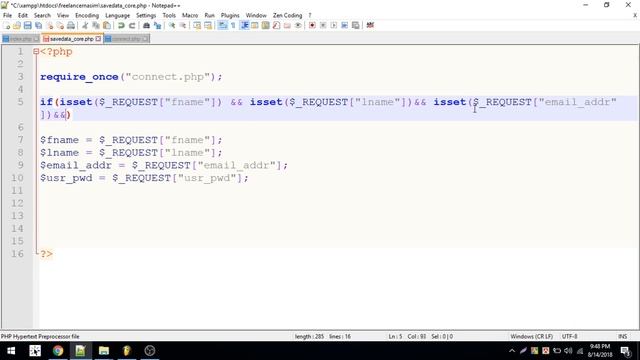Open the Windows Start menu
The image size is (640, 360).
pyautogui.click(x=11, y=351)
